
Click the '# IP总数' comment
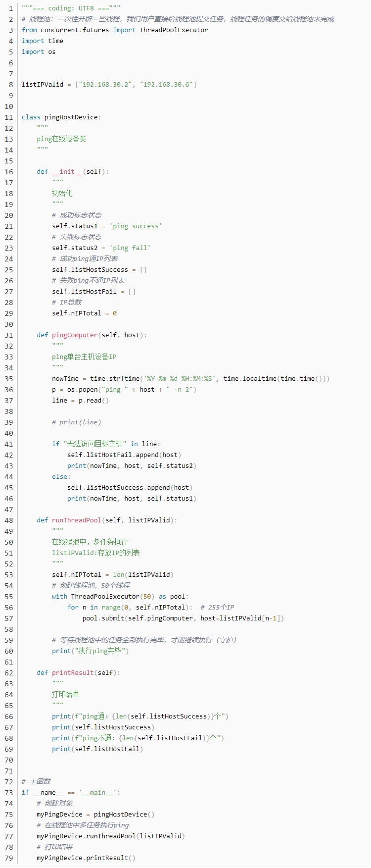coord(67,303)
